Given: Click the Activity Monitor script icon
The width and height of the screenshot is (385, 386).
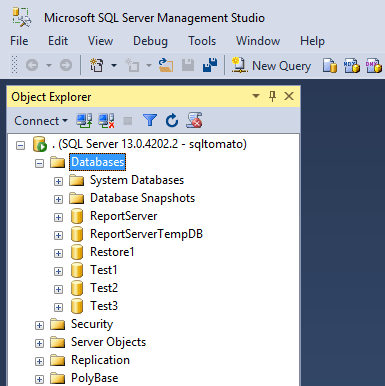Looking at the screenshot, I should (194, 120).
